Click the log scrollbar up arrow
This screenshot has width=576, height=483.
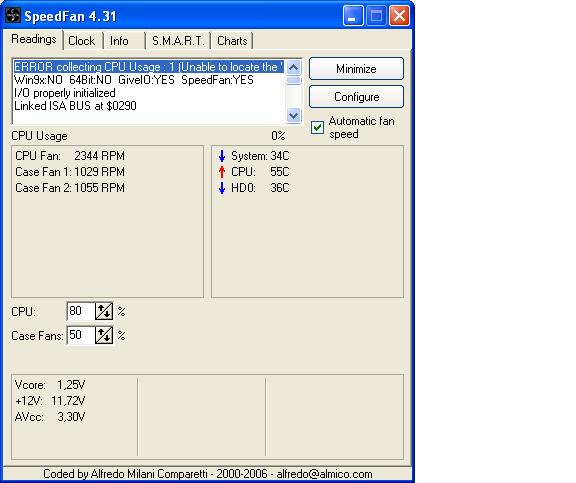(x=294, y=67)
